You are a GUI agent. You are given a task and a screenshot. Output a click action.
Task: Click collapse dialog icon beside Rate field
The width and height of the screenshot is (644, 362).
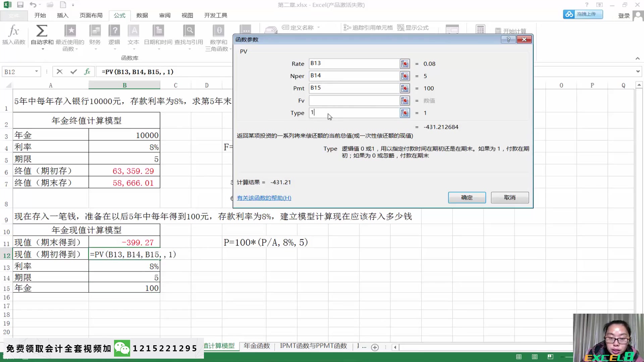tap(405, 64)
